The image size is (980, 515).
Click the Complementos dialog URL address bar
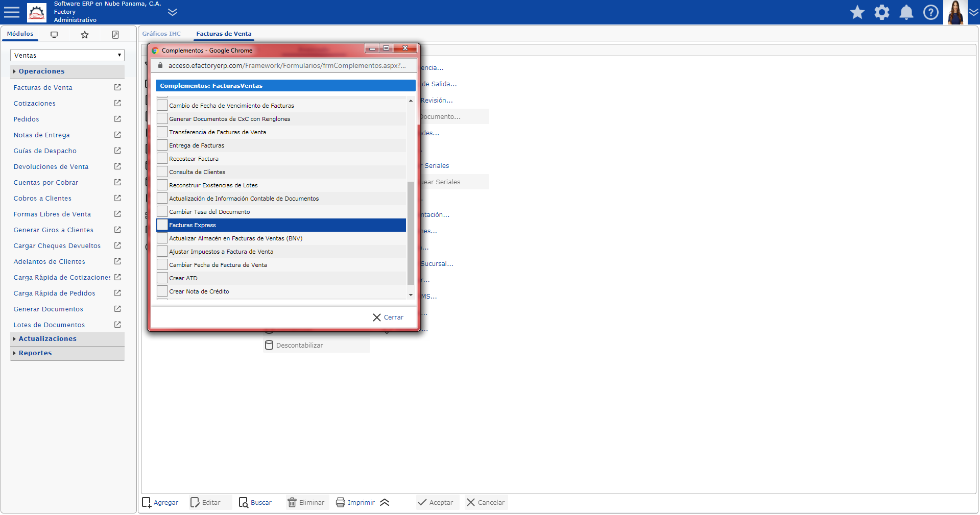point(286,66)
